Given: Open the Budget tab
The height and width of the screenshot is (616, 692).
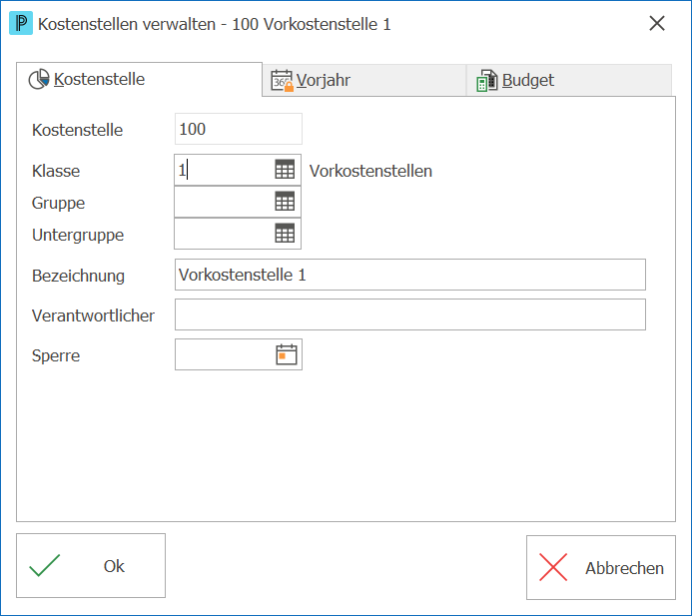Looking at the screenshot, I should coord(569,80).
